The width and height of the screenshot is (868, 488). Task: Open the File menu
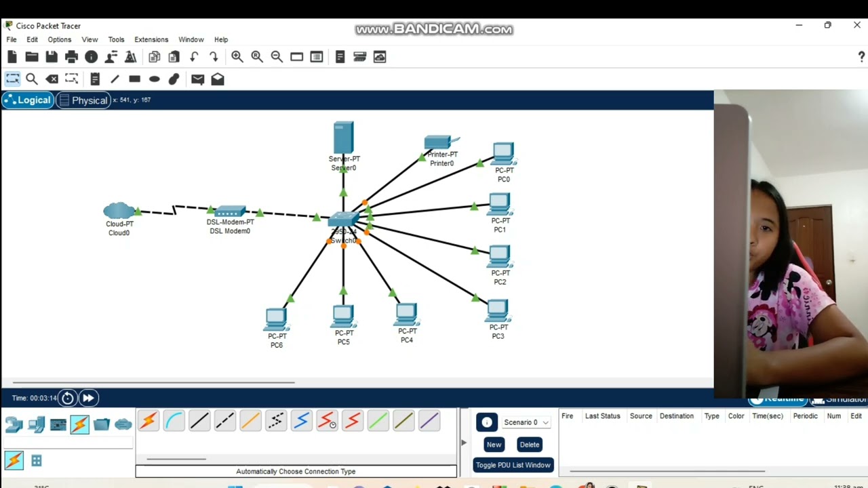(x=12, y=39)
